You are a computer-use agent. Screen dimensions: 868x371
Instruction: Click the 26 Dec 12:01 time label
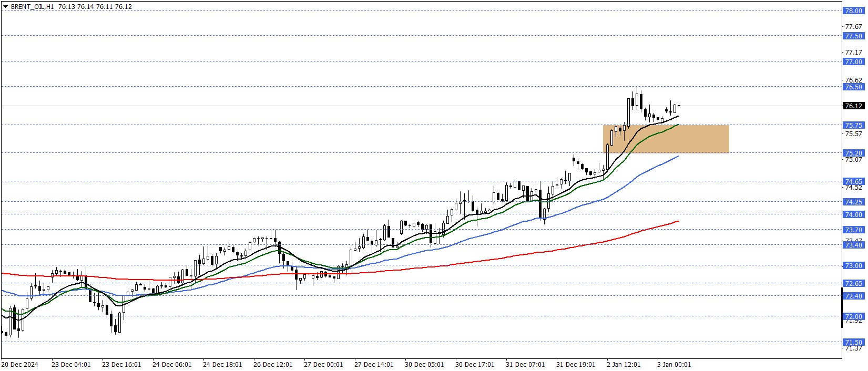click(273, 364)
